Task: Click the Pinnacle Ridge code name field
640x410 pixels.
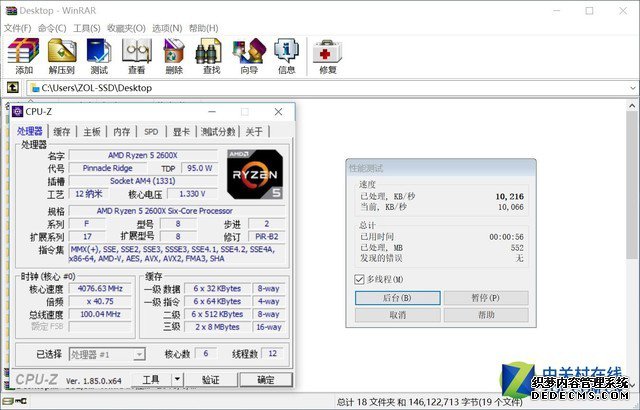Action: (x=107, y=168)
